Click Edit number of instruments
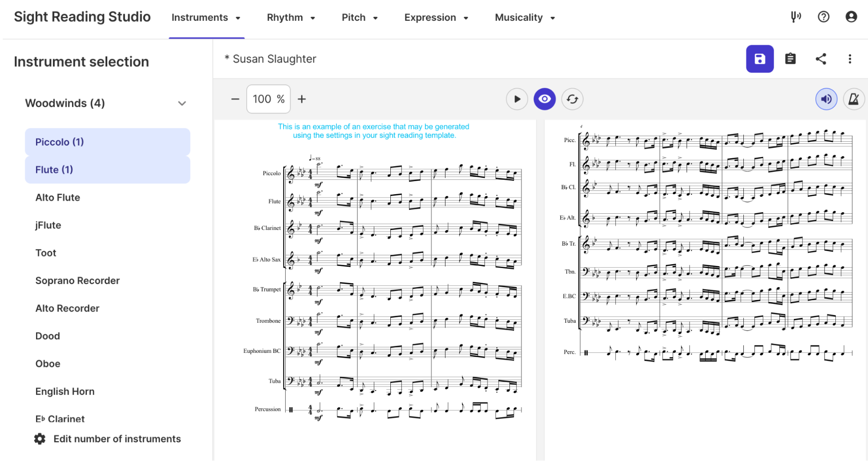The height and width of the screenshot is (461, 868). point(117,439)
